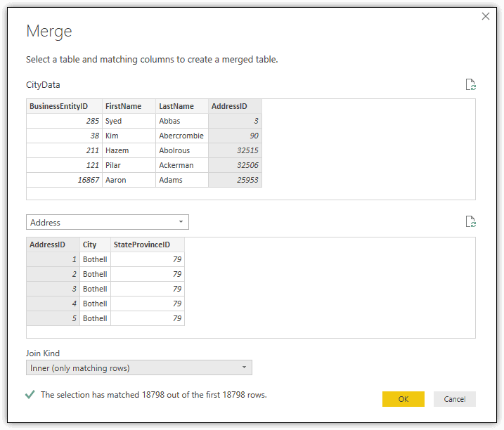Click the refresh preview icon for Address table
This screenshot has height=430, width=504.
coord(470,222)
